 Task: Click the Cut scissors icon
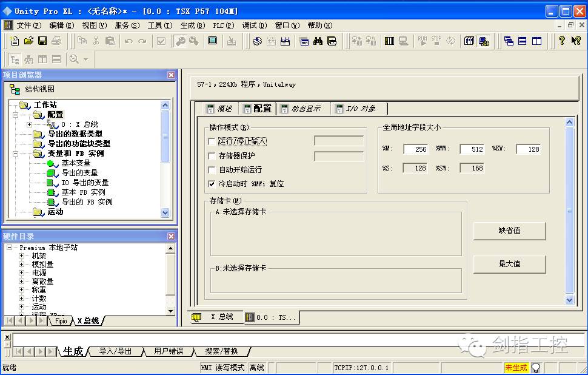tap(96, 41)
